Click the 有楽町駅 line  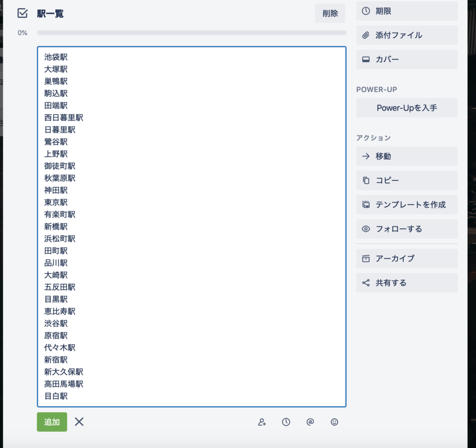60,215
